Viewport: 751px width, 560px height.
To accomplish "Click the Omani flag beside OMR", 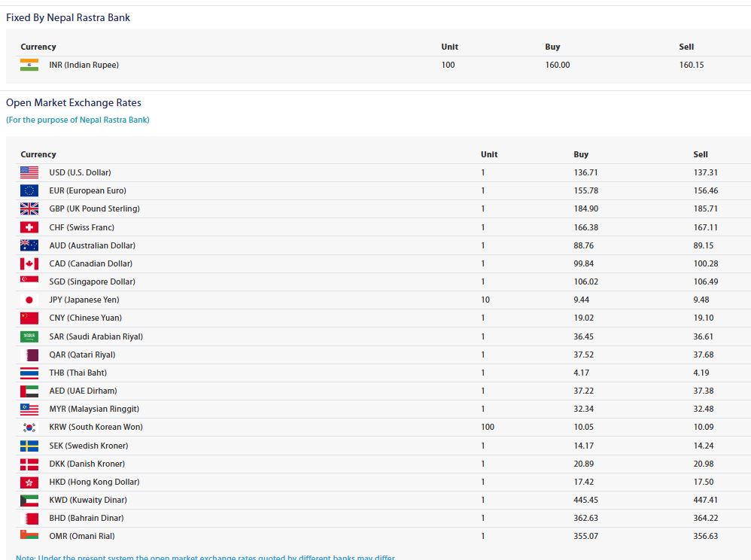I will 29,536.
